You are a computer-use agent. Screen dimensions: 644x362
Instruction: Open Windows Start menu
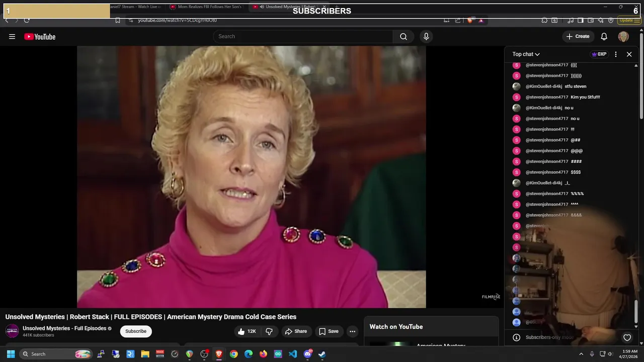(x=11, y=354)
